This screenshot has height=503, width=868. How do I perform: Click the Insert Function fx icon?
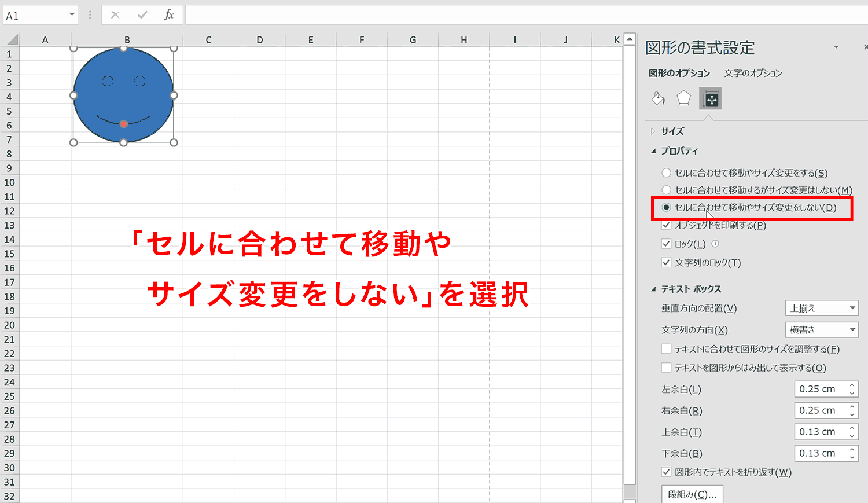point(169,15)
